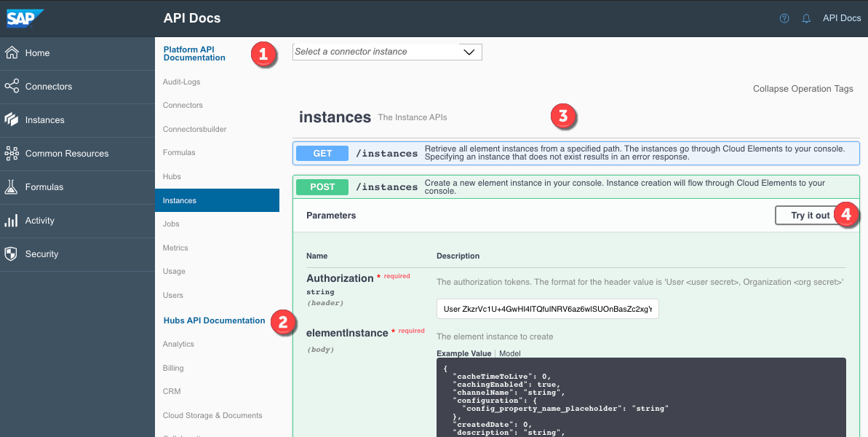This screenshot has height=437, width=868.
Task: Open Security in main sidebar
Action: [x=78, y=254]
